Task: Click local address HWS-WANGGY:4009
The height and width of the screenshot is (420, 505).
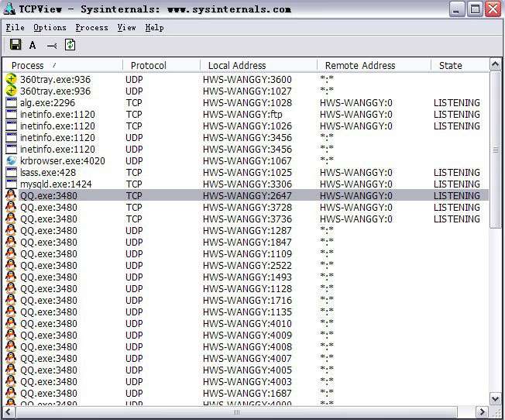Action: [x=247, y=336]
